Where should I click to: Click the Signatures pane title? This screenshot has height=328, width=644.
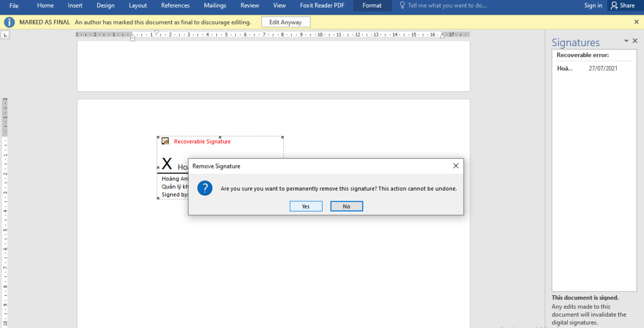coord(576,42)
